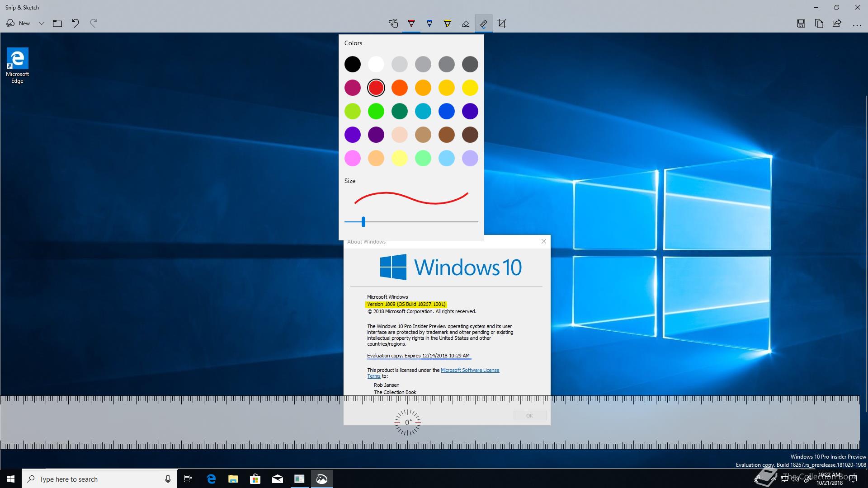Copy the snip to clipboard
This screenshot has height=488, width=868.
point(819,23)
